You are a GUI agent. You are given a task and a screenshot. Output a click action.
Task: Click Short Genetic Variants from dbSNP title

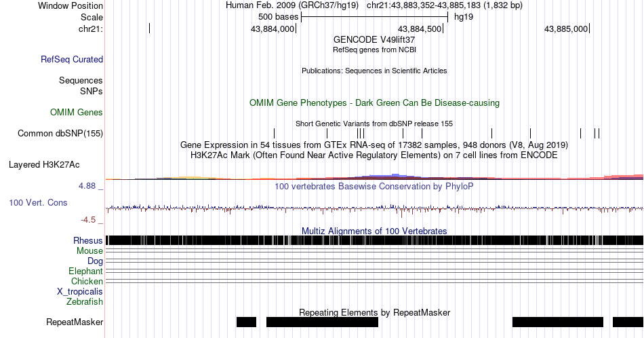coord(374,124)
